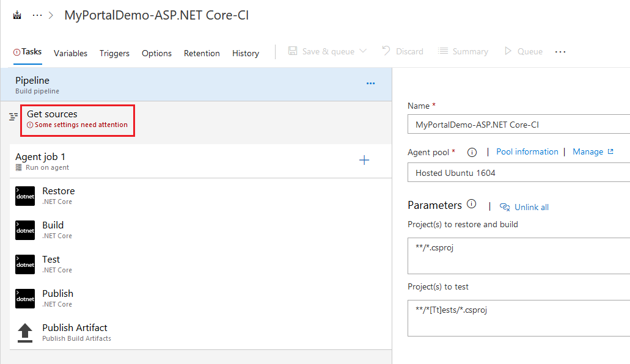Click the Discard button
The image size is (630, 364).
403,51
